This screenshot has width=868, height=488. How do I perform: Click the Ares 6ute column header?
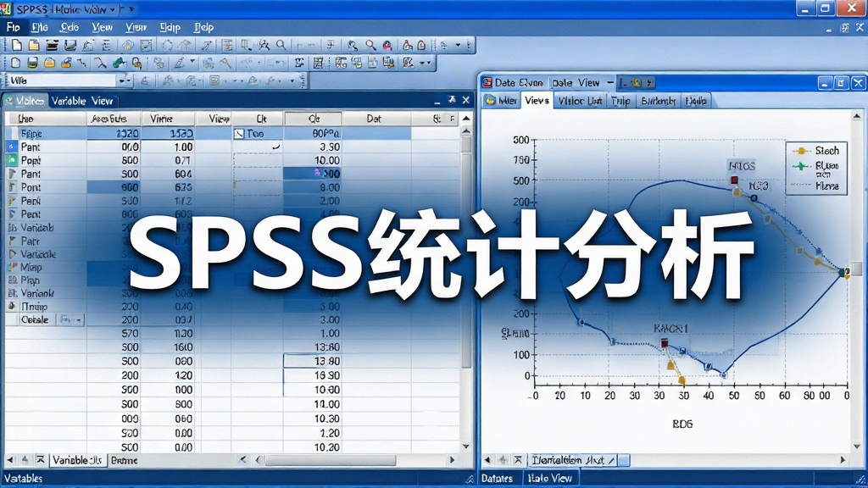point(113,119)
